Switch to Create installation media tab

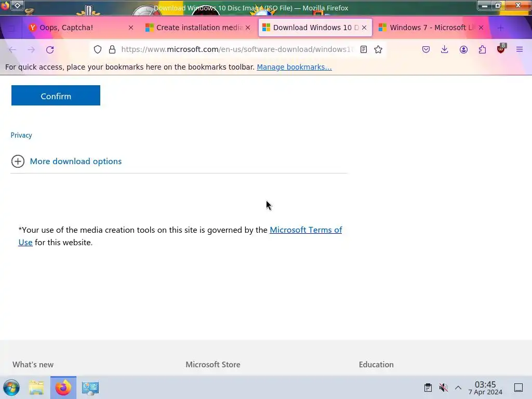pos(198,28)
